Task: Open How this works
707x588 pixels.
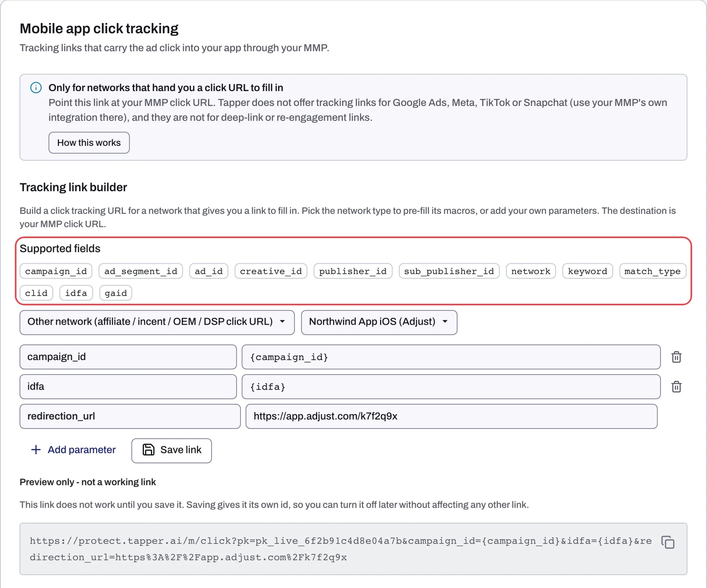Action: tap(89, 143)
